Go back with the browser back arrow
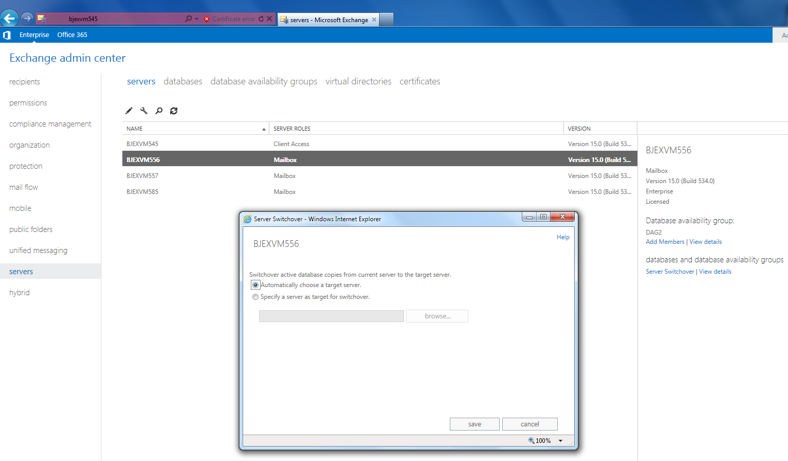 [9, 19]
